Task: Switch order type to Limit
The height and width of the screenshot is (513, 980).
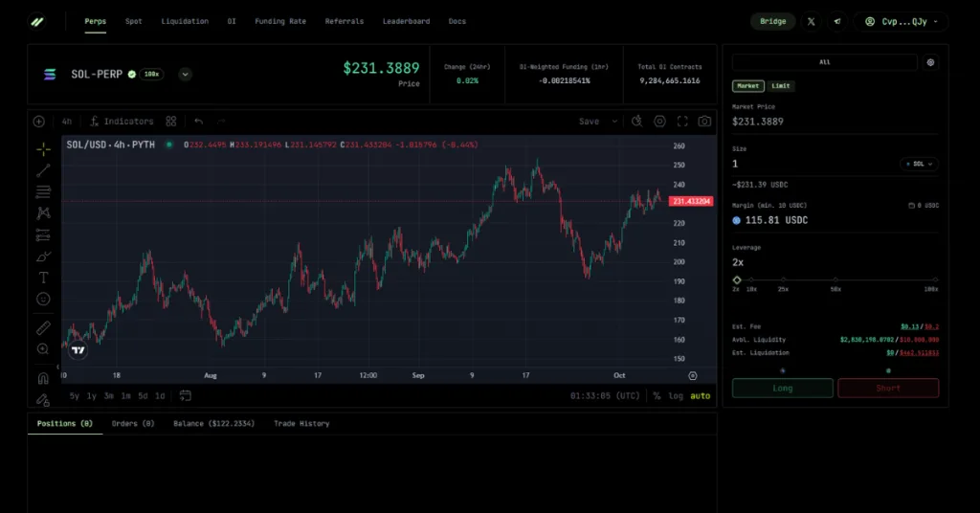Action: coord(782,86)
